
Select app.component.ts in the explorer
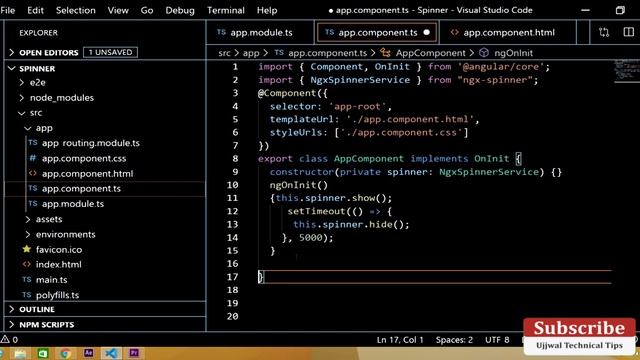tap(81, 189)
